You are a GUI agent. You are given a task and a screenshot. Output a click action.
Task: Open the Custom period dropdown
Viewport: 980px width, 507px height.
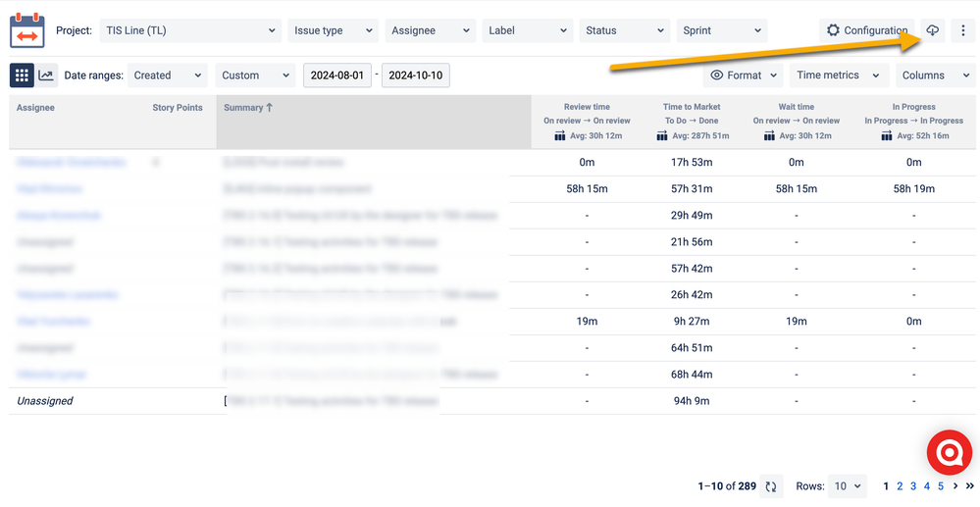(256, 75)
